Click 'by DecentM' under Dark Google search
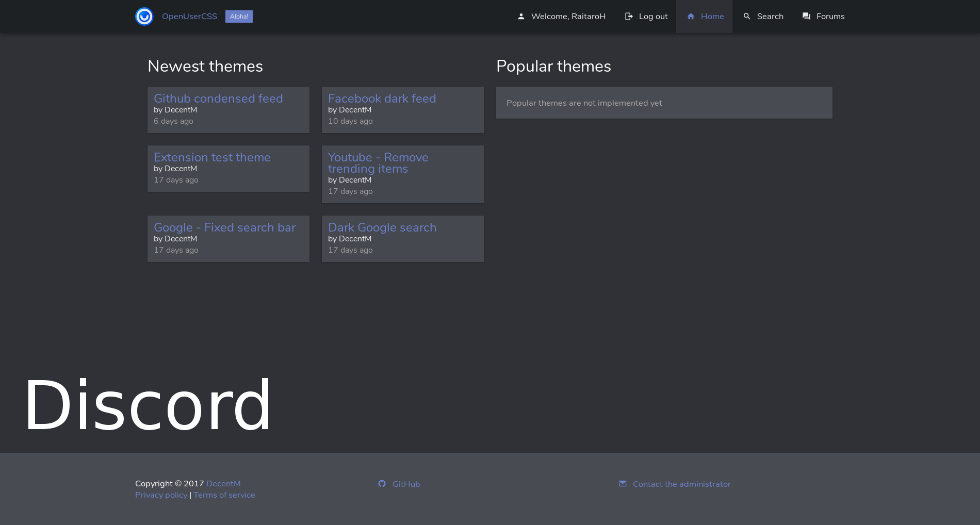980x525 pixels. (x=350, y=239)
